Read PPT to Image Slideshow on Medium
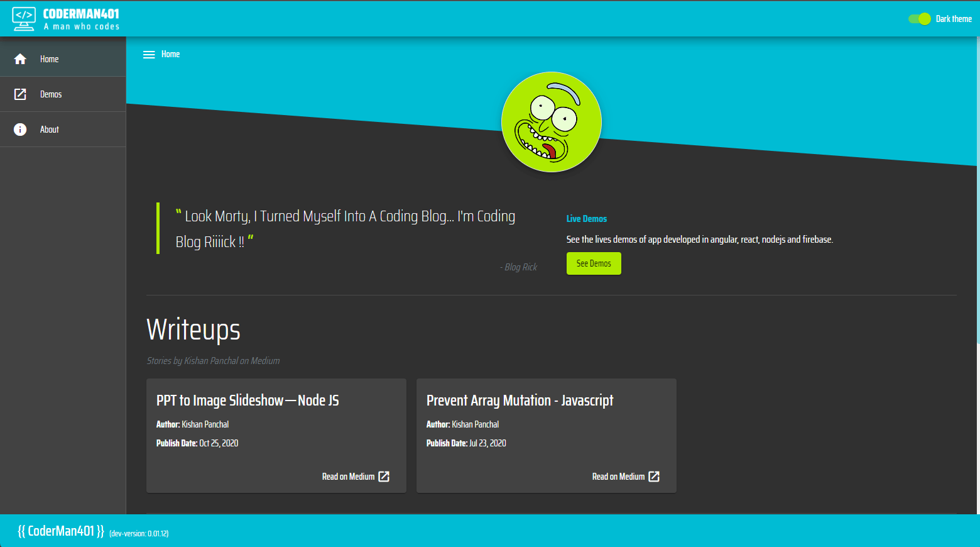 pos(356,477)
